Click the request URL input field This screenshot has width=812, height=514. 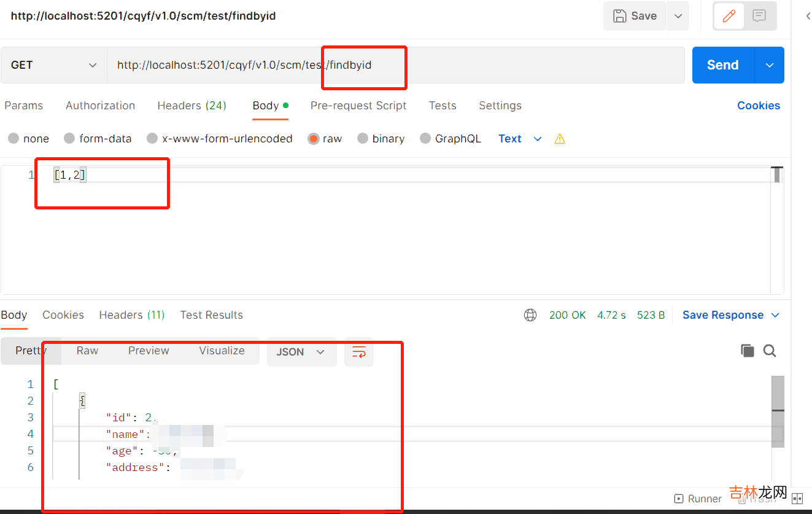[393, 65]
